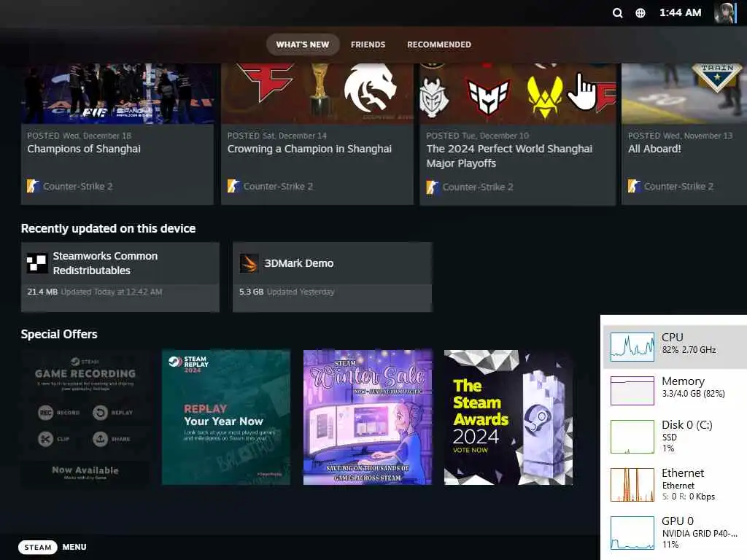Click the Special Offers heading

(59, 334)
